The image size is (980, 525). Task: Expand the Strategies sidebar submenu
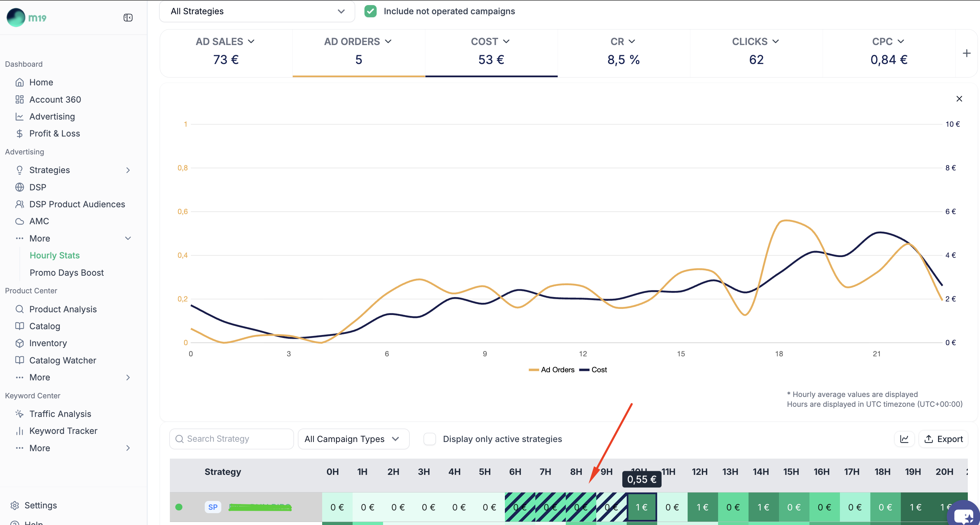click(128, 170)
